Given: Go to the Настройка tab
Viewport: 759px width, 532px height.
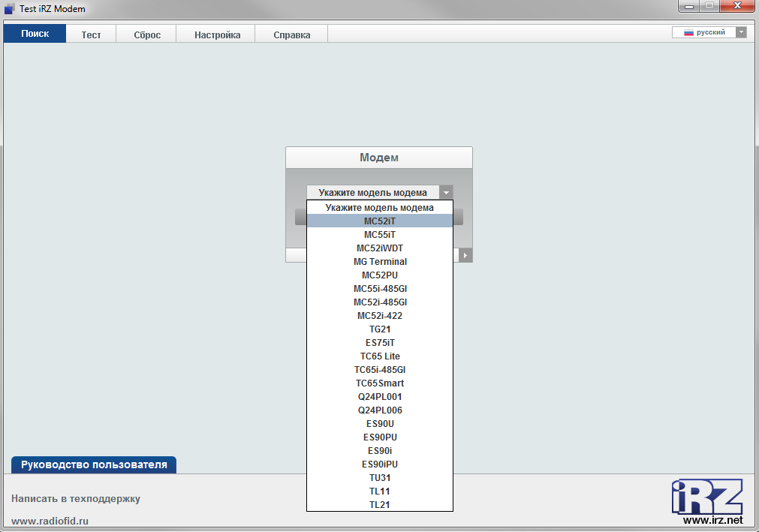Looking at the screenshot, I should [217, 35].
